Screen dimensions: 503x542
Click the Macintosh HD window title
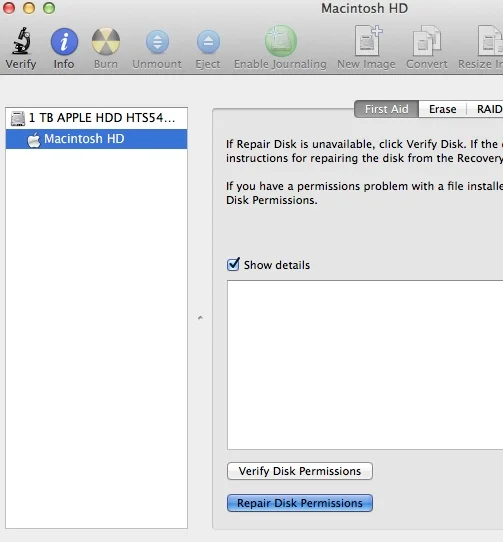click(365, 8)
